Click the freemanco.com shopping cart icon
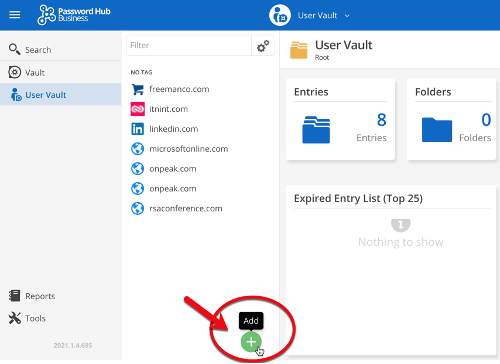This screenshot has height=364, width=500. point(137,89)
